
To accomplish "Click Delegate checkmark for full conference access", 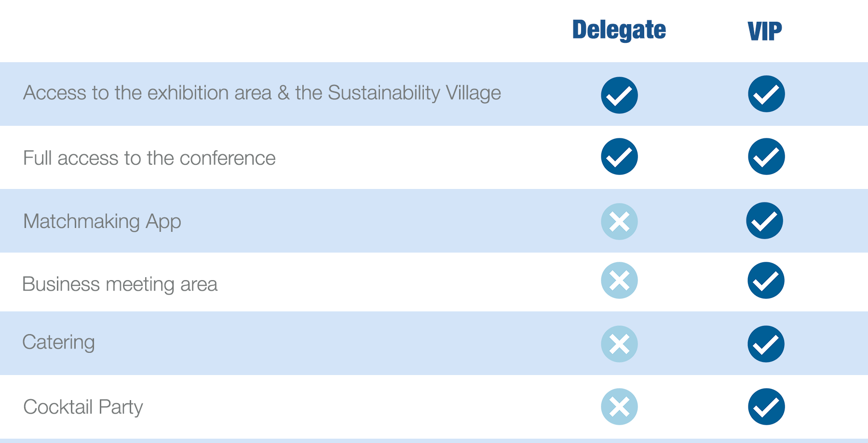I will [x=619, y=157].
